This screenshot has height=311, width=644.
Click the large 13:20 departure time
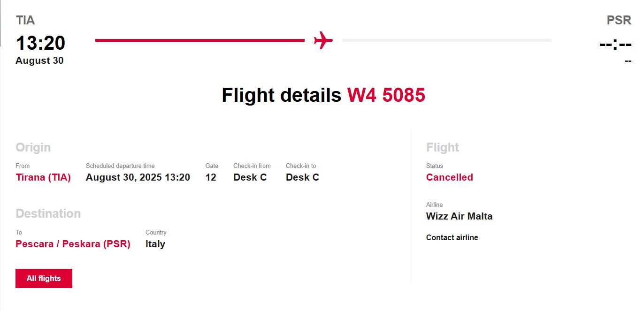40,43
